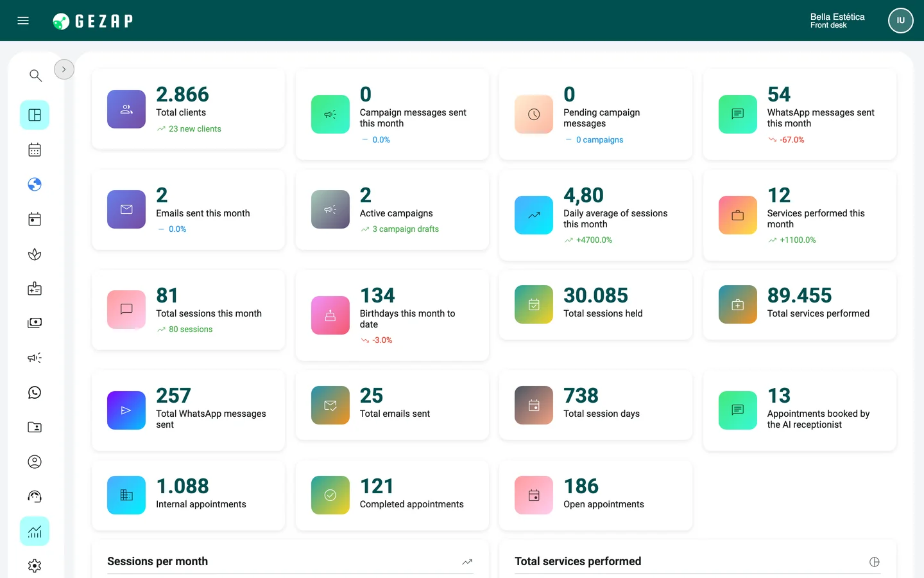Click the Sessions per month heading
The height and width of the screenshot is (578, 924).
click(157, 561)
